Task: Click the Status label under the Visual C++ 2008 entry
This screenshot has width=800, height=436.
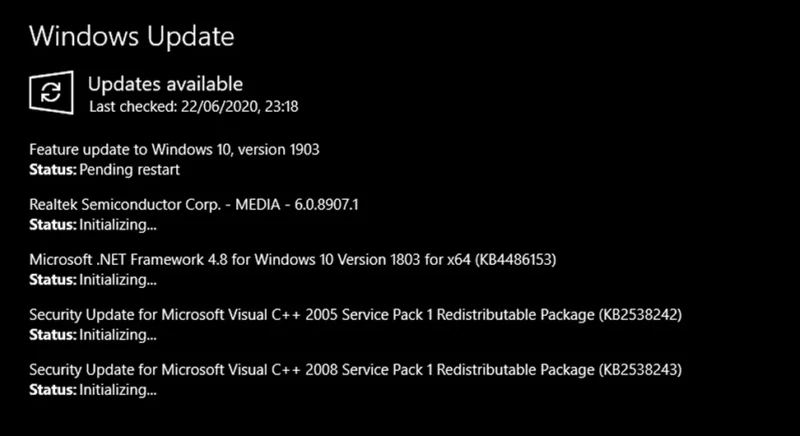Action: point(53,390)
